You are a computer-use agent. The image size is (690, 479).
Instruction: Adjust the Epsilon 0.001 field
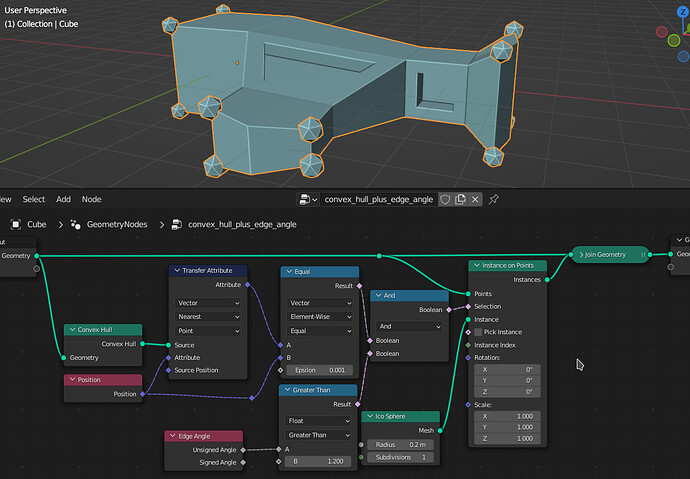click(320, 370)
